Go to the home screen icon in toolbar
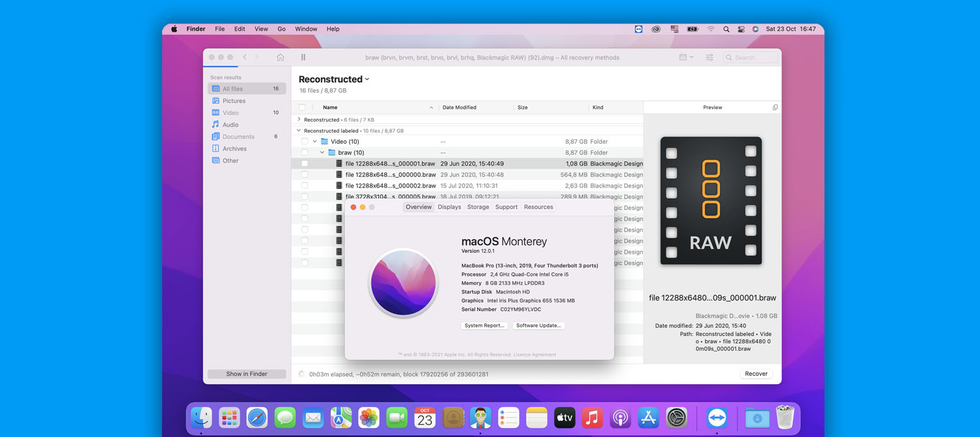This screenshot has width=980, height=437. (280, 57)
